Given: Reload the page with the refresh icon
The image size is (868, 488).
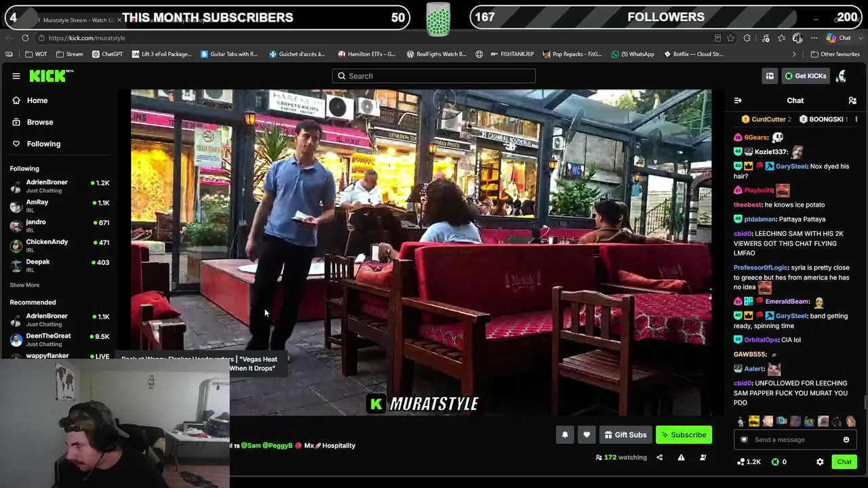Looking at the screenshot, I should [25, 38].
